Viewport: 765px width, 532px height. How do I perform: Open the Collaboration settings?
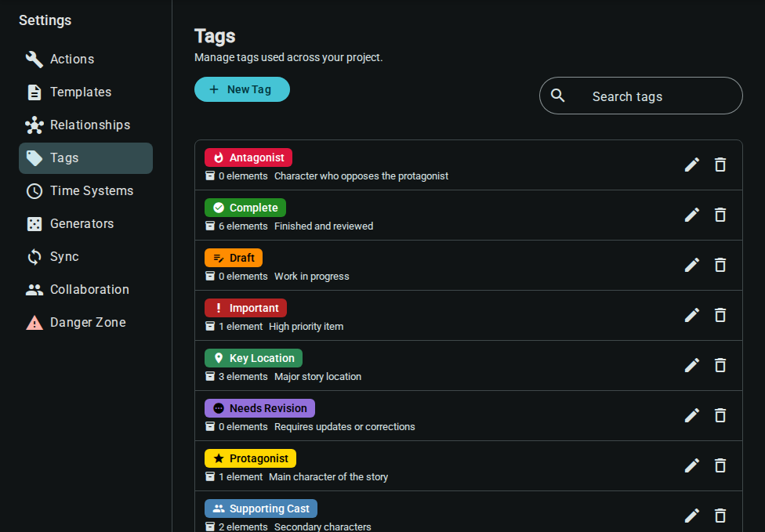85,290
